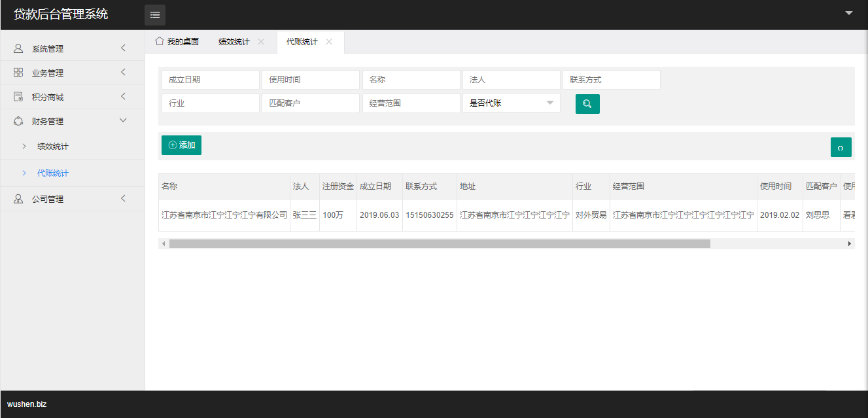Click the 财务管理 sidebar icon
The width and height of the screenshot is (868, 418).
tap(18, 121)
